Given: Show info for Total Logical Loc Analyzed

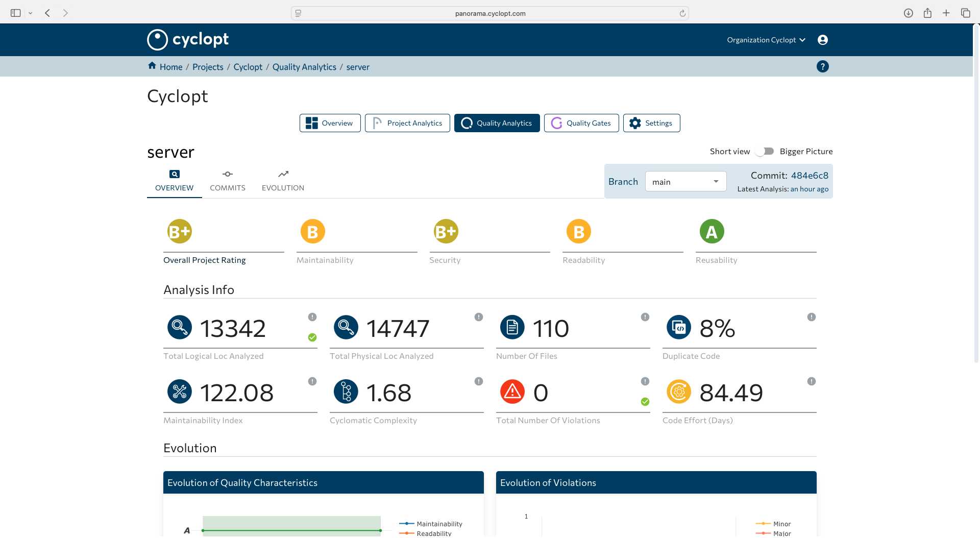Looking at the screenshot, I should coord(312,317).
